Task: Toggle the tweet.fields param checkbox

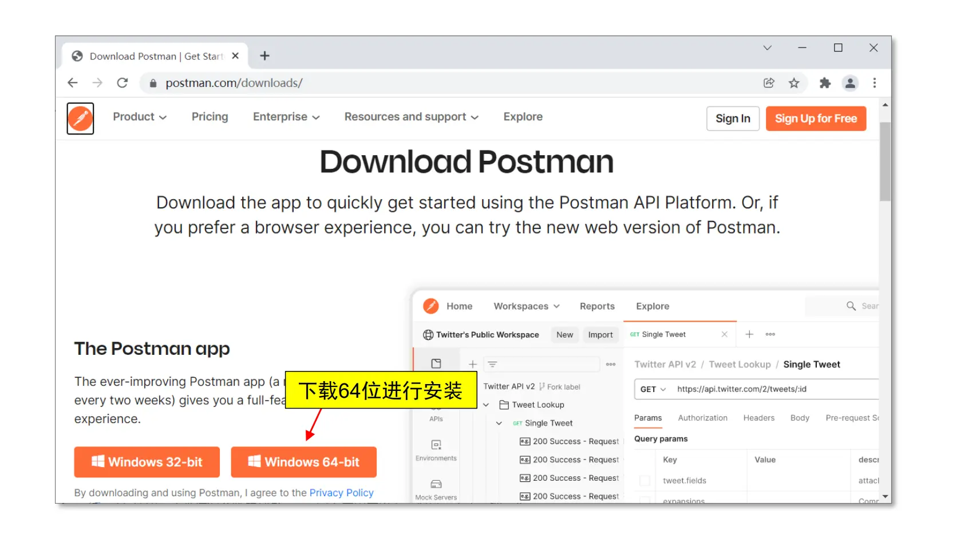Action: pos(645,481)
